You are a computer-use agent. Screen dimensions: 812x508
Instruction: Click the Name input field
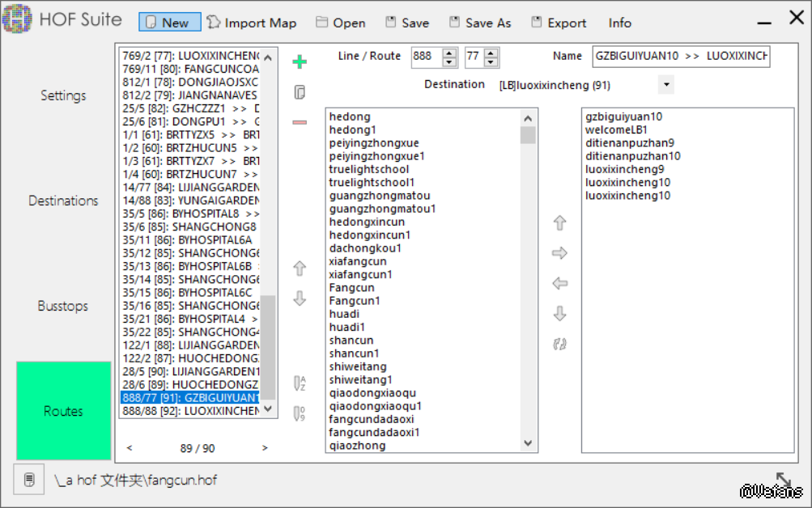point(681,57)
